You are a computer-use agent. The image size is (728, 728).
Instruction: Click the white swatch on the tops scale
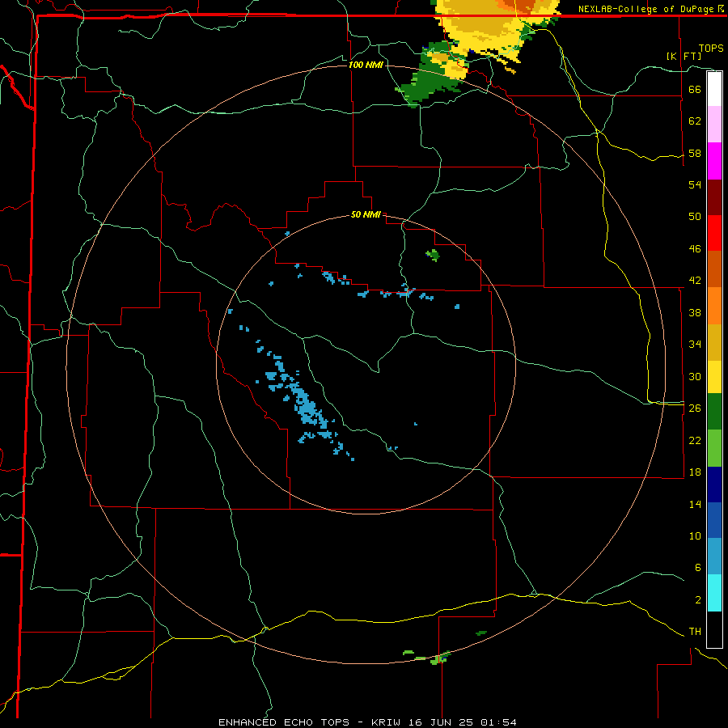click(714, 89)
